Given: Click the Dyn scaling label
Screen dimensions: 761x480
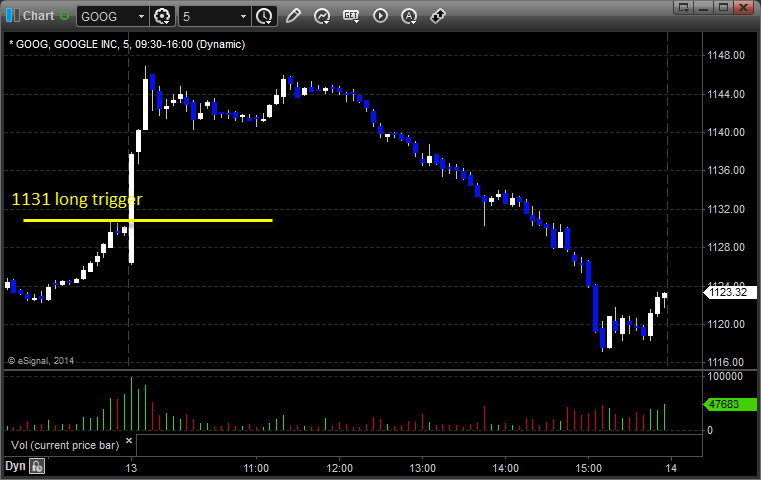Looking at the screenshot, I should [x=15, y=466].
